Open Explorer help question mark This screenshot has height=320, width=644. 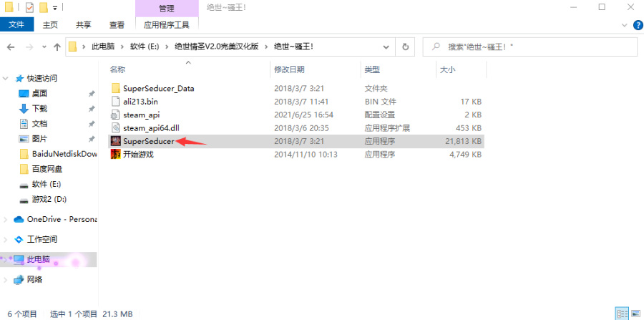tap(638, 25)
